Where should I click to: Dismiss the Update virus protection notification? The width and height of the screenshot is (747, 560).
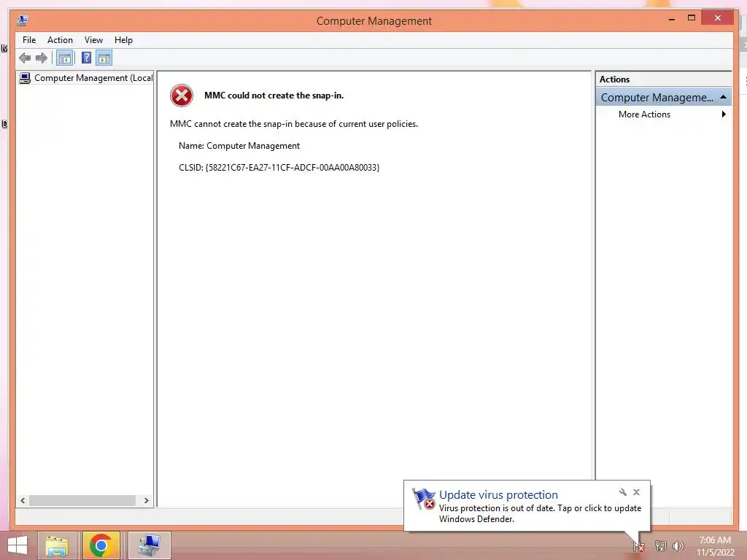[636, 492]
